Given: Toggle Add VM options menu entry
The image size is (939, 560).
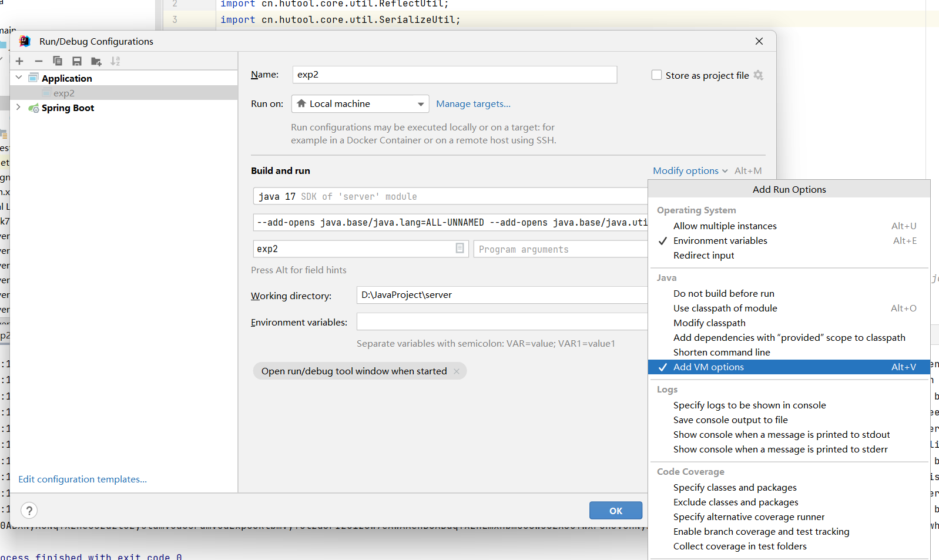Looking at the screenshot, I should [x=789, y=367].
